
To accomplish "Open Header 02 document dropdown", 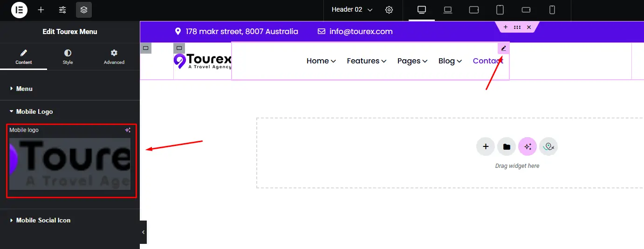I will 352,10.
